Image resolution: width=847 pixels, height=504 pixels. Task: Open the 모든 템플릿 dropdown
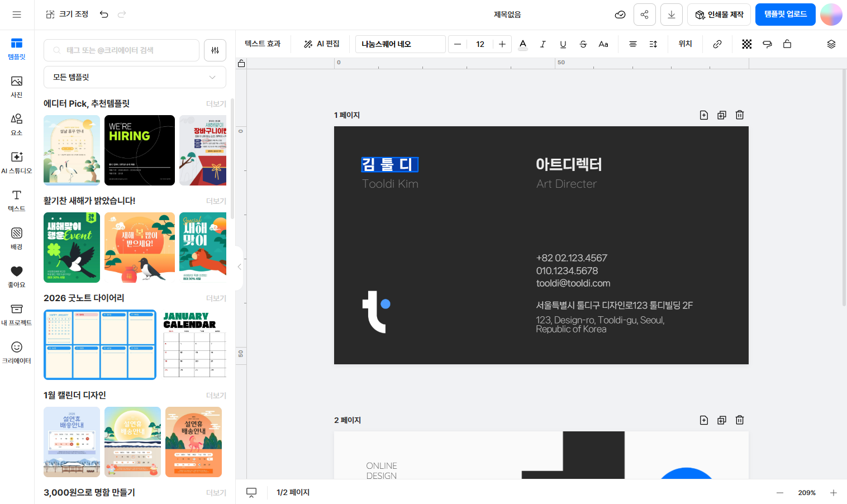135,77
